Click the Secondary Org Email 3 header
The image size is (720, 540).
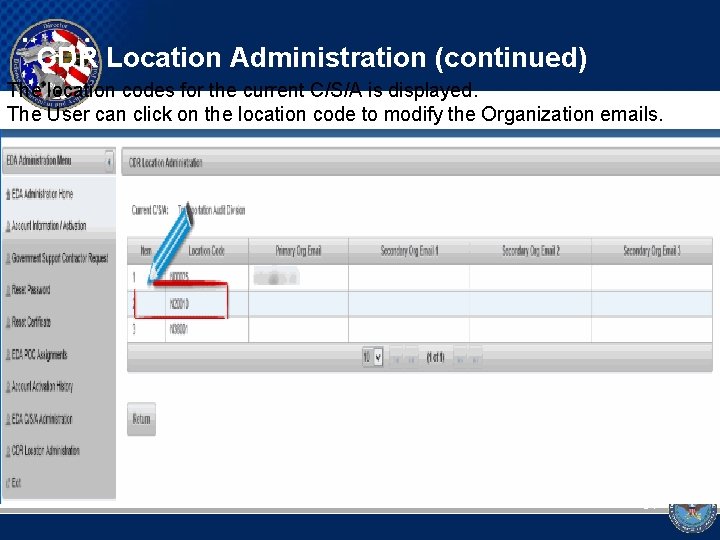652,251
